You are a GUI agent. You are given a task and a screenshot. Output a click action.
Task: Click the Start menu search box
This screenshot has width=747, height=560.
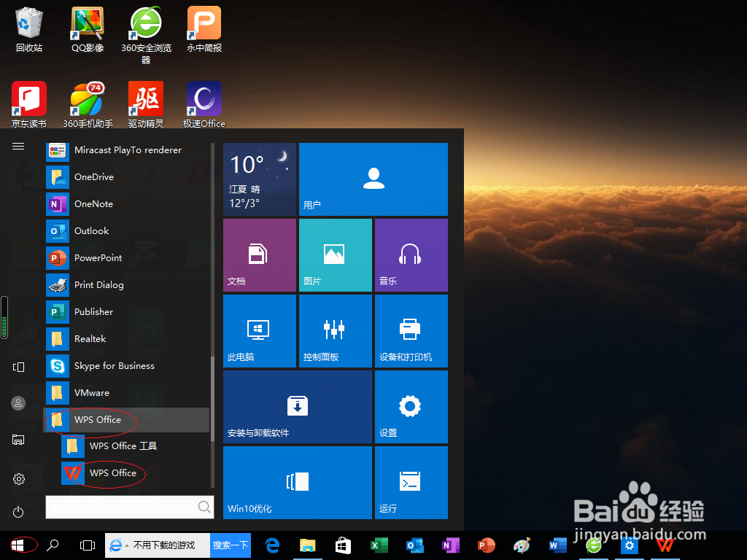click(130, 507)
